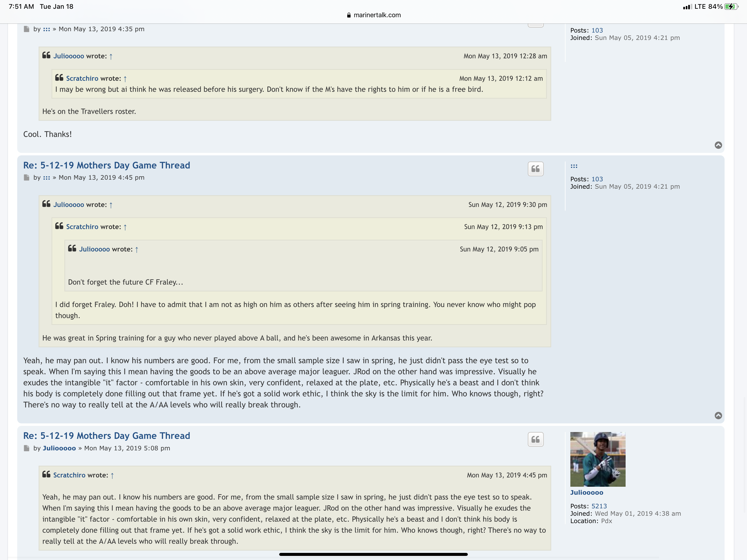Open post icon beside Juliooooo 5:08 pm byline

point(27,448)
